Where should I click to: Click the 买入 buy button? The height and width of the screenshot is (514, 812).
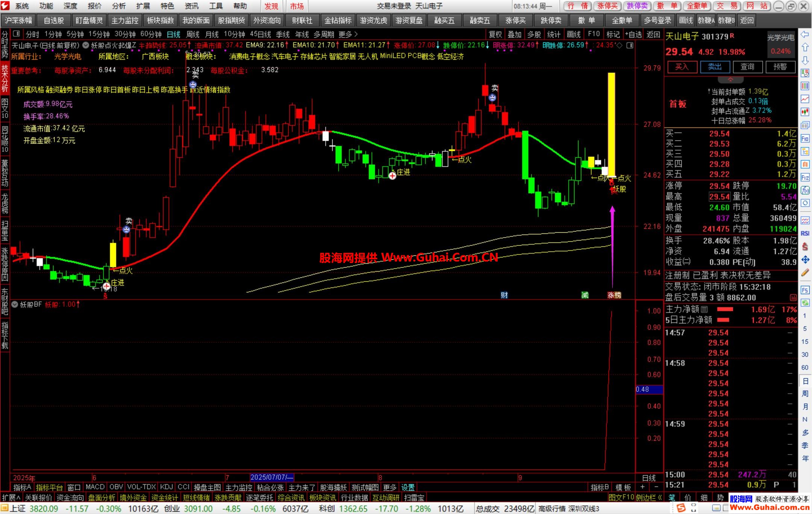[x=682, y=67]
